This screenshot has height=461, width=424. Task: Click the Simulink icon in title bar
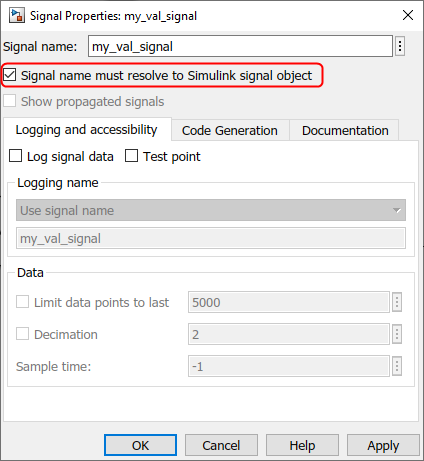click(x=16, y=16)
